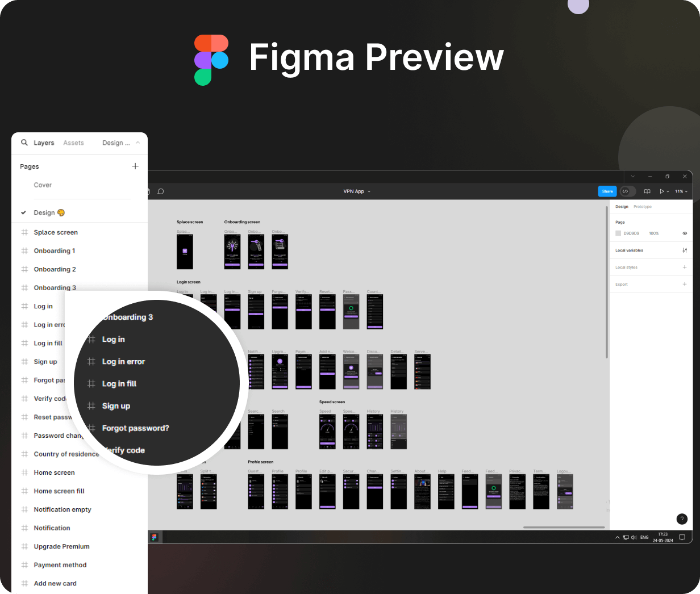The width and height of the screenshot is (700, 594).
Task: Open Local variables with the filter icon
Action: coord(685,250)
